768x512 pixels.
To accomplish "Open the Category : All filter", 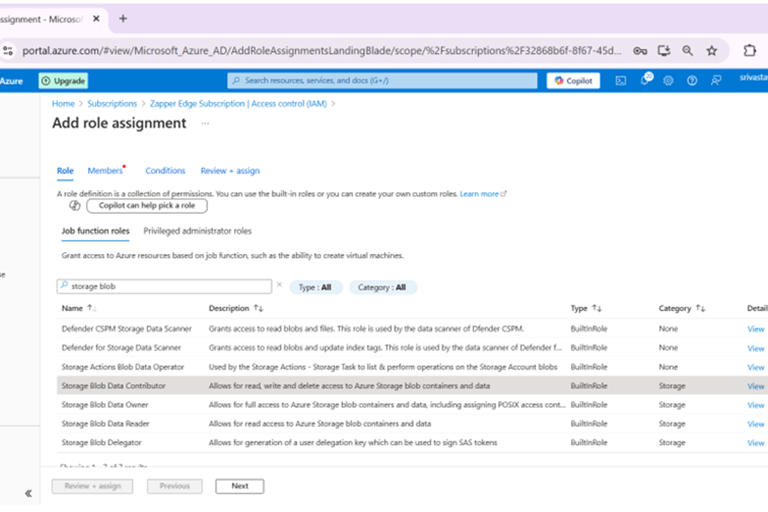I will 383,287.
